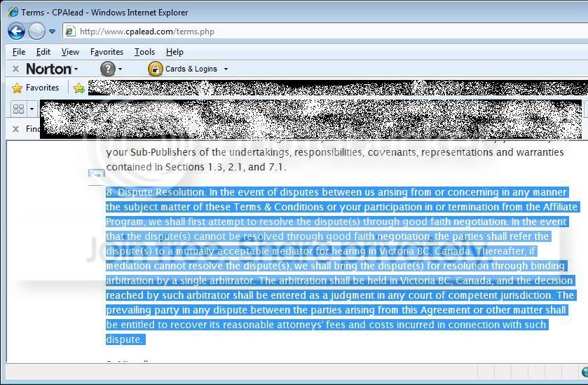
Task: Close the Norton toolbar
Action: pyautogui.click(x=15, y=69)
